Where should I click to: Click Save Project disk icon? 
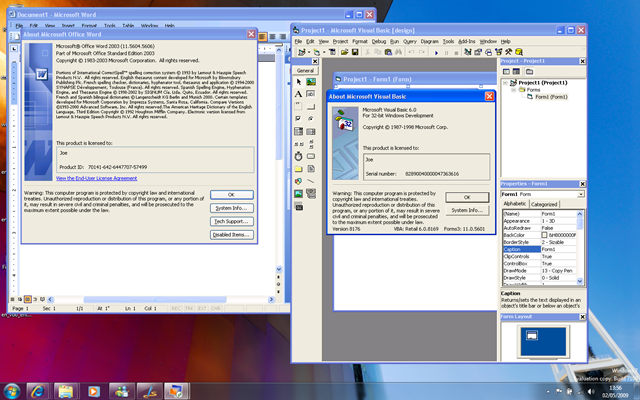pos(355,52)
